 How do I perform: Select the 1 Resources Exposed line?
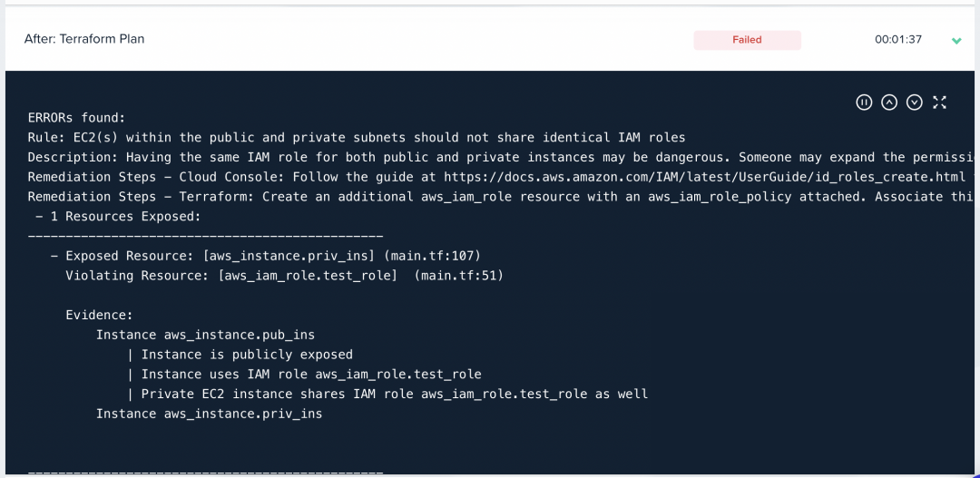coord(118,217)
